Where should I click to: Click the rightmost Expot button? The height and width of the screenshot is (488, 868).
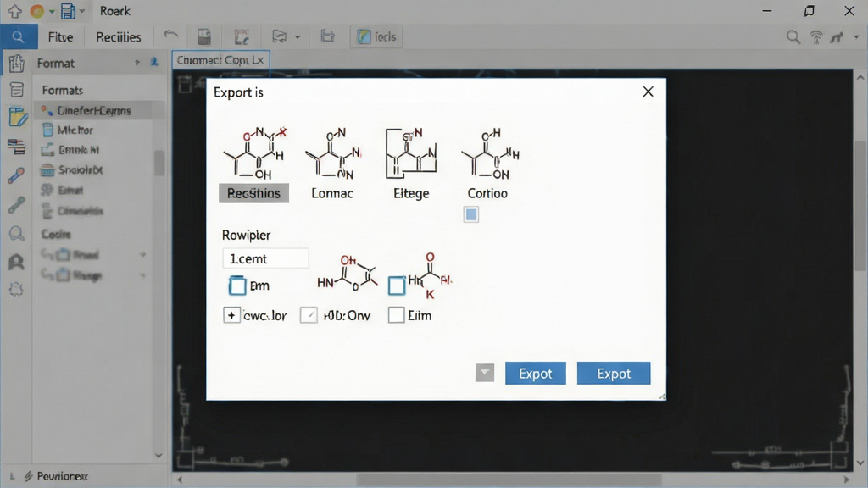coord(614,374)
